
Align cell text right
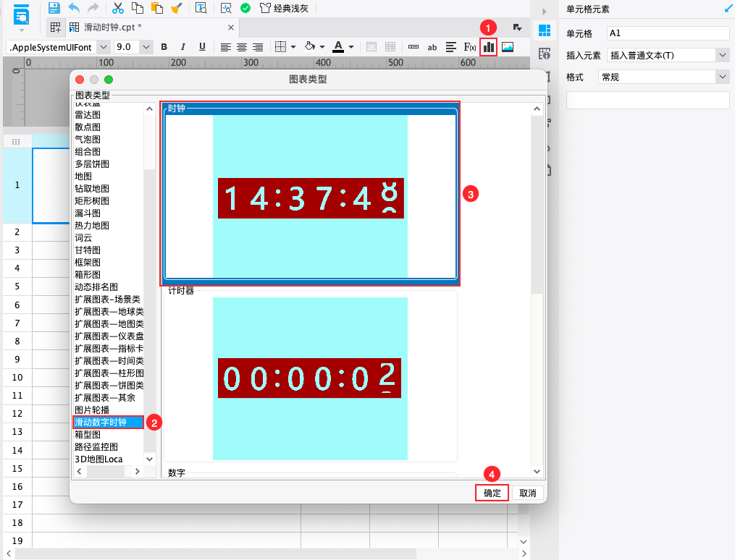click(258, 47)
